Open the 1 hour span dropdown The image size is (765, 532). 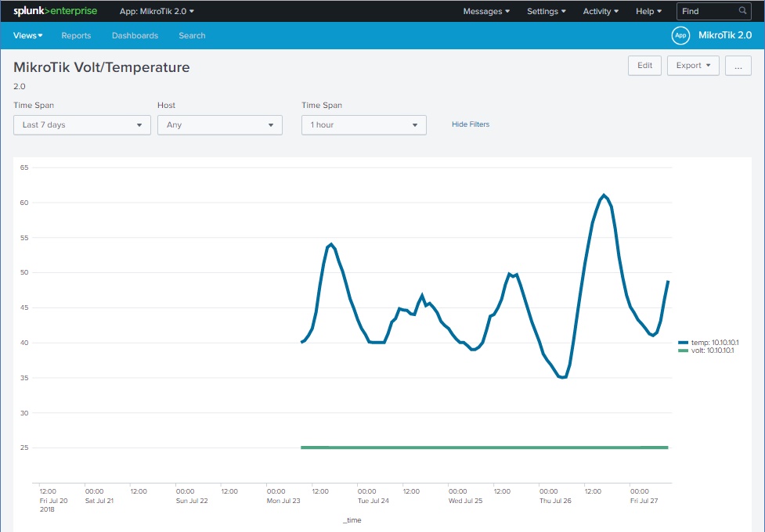[363, 125]
